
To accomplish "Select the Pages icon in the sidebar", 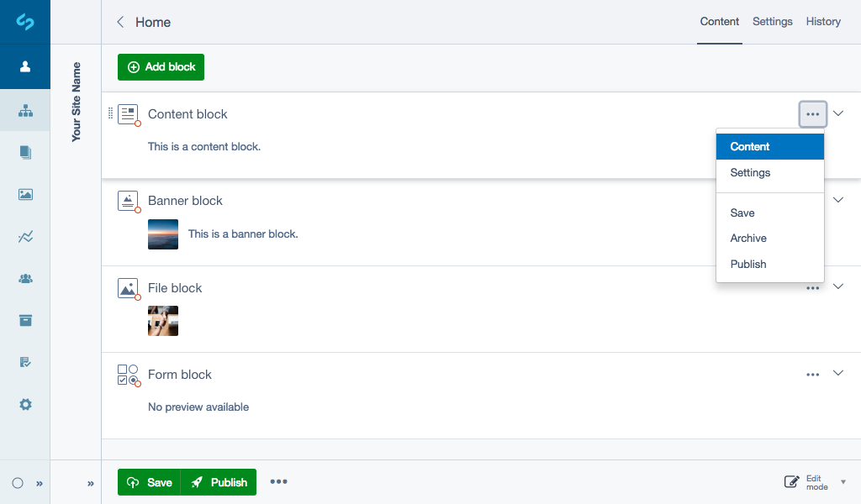I will (25, 152).
